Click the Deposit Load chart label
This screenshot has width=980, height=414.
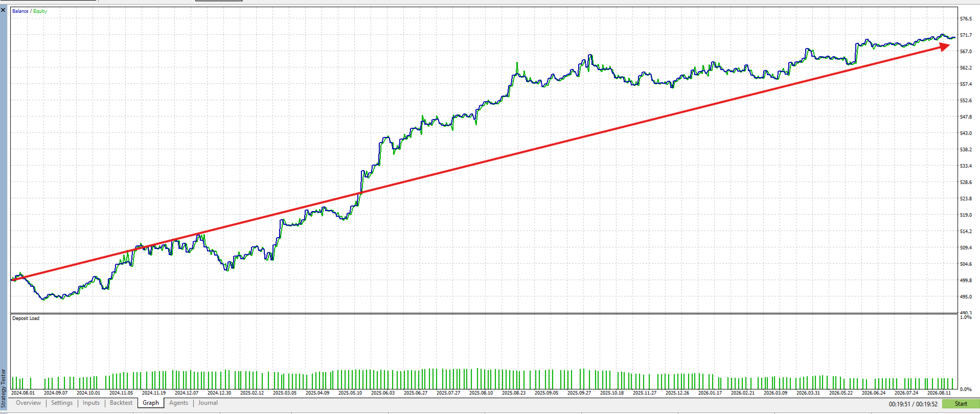[26, 318]
